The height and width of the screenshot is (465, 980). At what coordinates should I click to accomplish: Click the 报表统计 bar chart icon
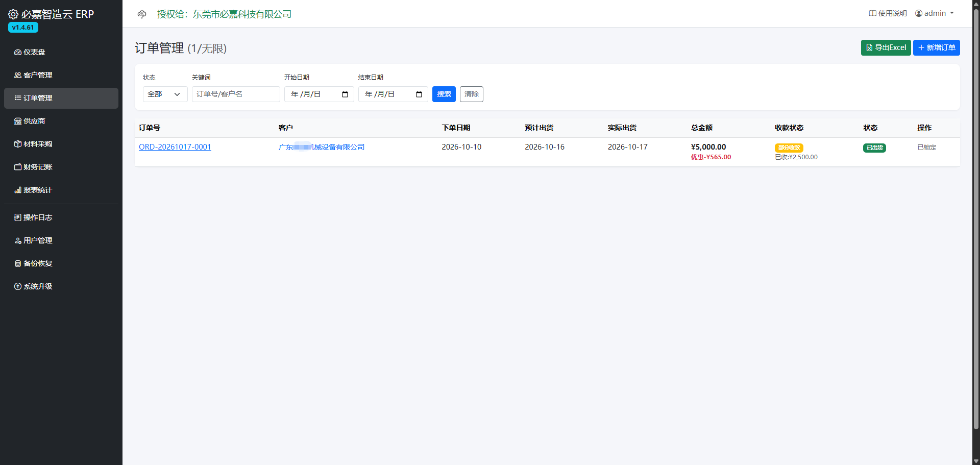coord(18,190)
